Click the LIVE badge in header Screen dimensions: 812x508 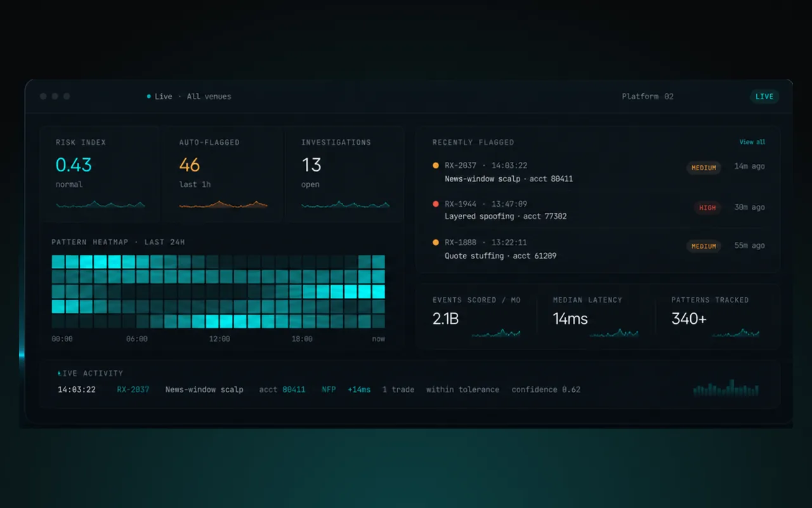764,97
